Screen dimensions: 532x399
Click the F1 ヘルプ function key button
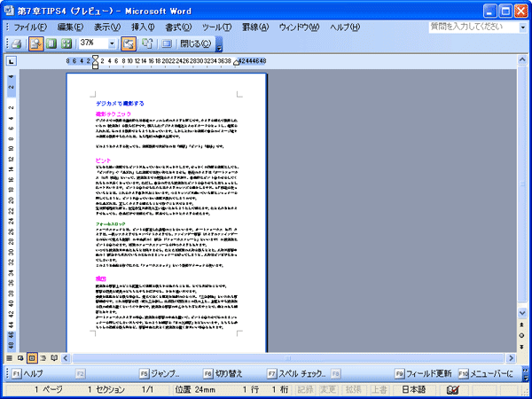click(x=27, y=374)
